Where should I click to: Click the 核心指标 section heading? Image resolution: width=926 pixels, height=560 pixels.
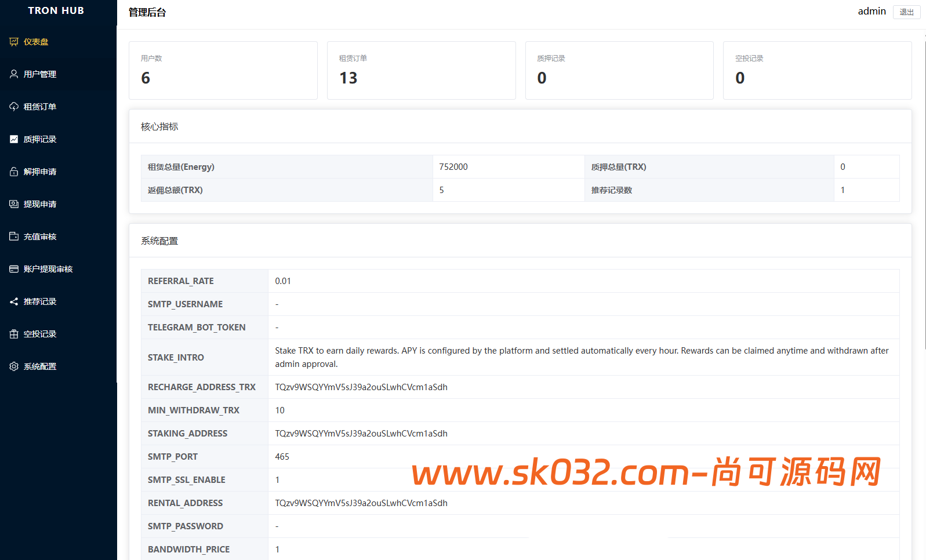pos(159,126)
